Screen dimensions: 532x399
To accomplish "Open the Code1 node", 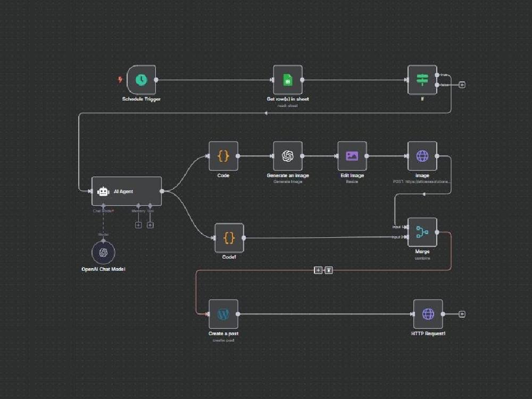I will 229,238.
